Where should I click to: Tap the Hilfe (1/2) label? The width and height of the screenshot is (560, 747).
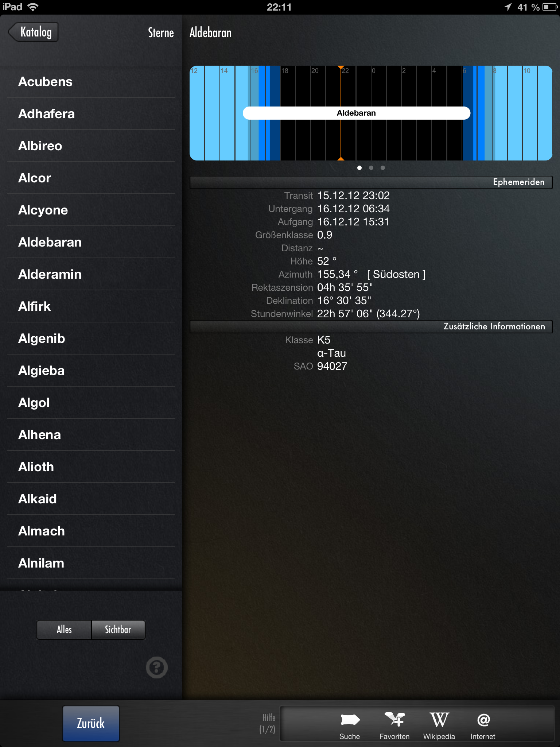tap(269, 724)
